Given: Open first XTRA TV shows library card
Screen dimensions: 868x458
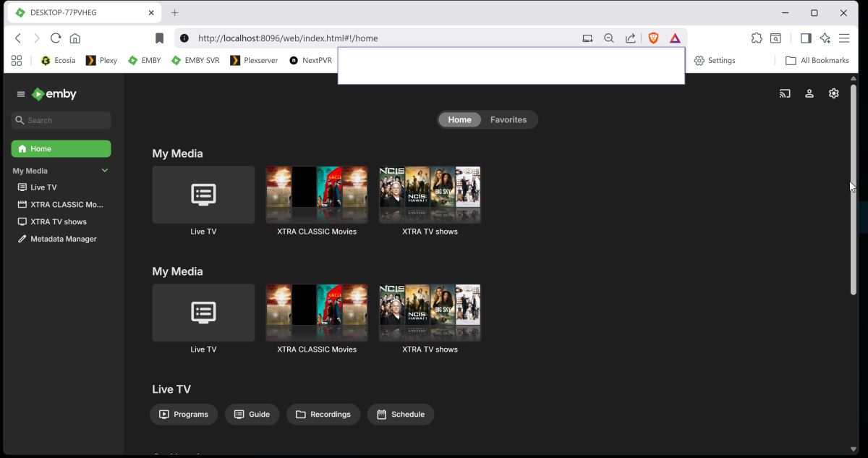Looking at the screenshot, I should (430, 195).
